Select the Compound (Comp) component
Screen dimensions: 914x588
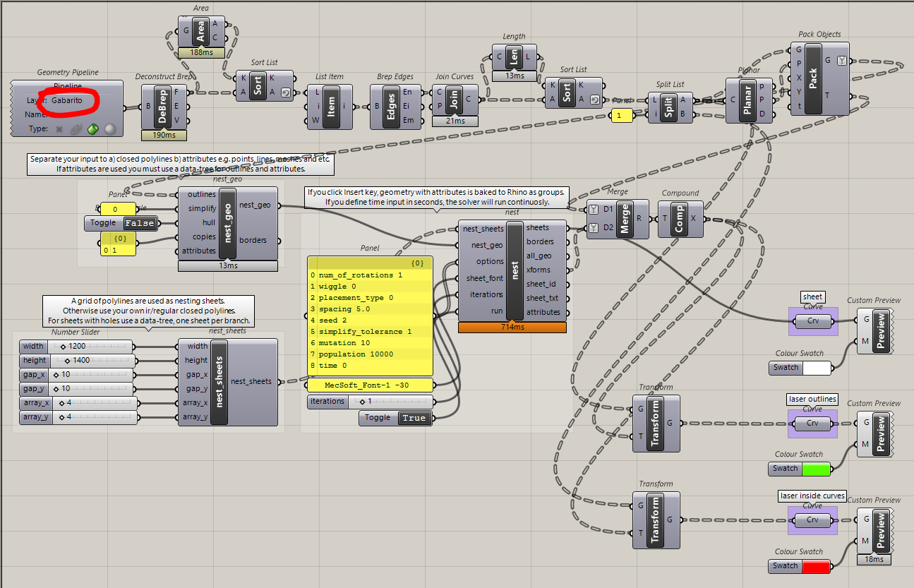[680, 218]
